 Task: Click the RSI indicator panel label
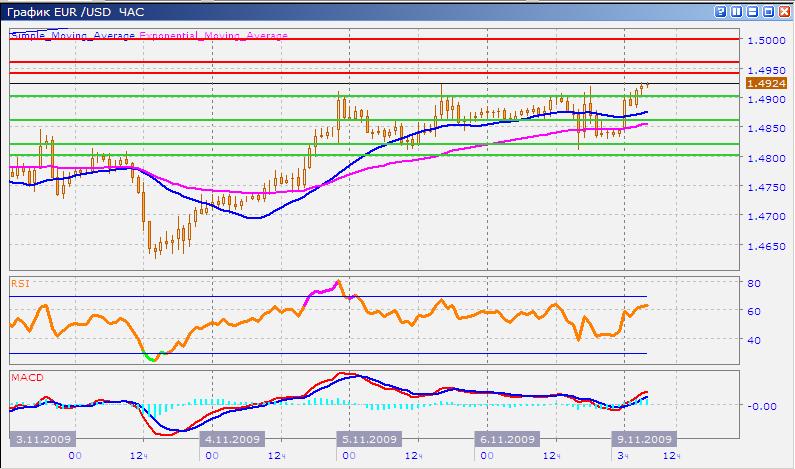pyautogui.click(x=20, y=284)
